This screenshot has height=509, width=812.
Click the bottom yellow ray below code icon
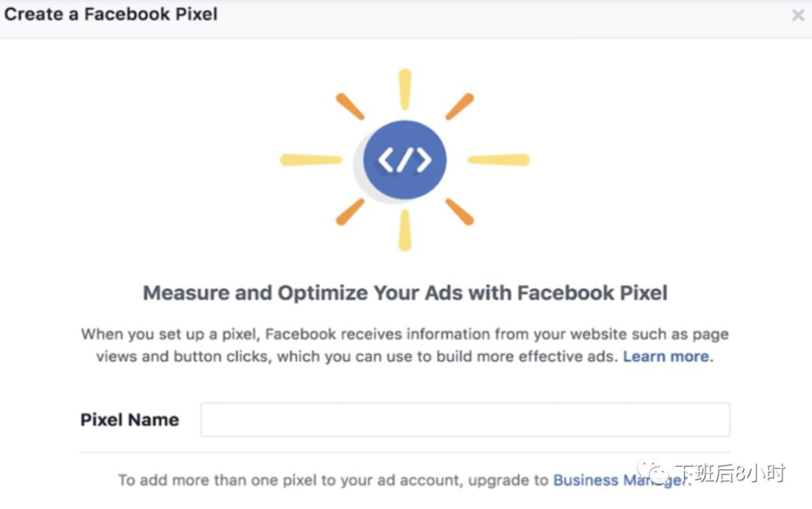404,230
